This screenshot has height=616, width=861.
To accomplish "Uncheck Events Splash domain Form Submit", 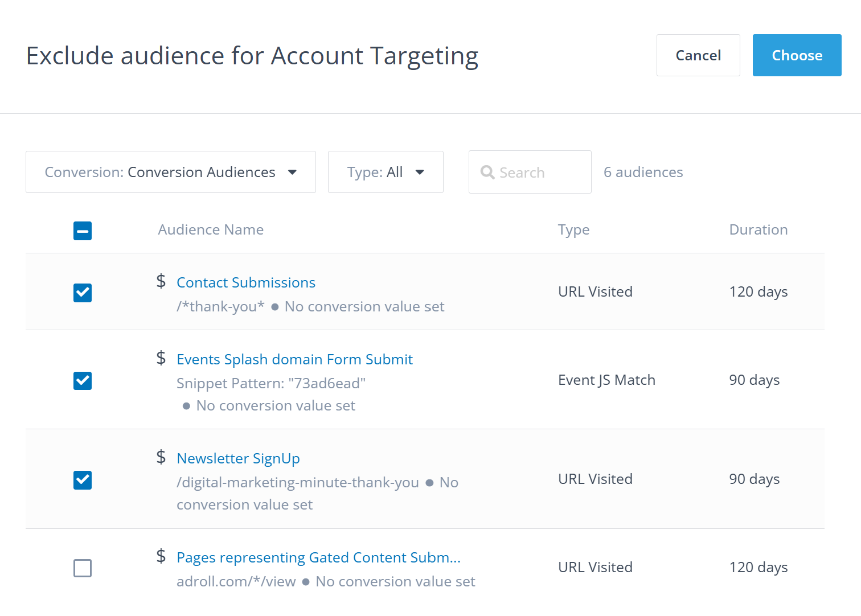I will pos(83,381).
